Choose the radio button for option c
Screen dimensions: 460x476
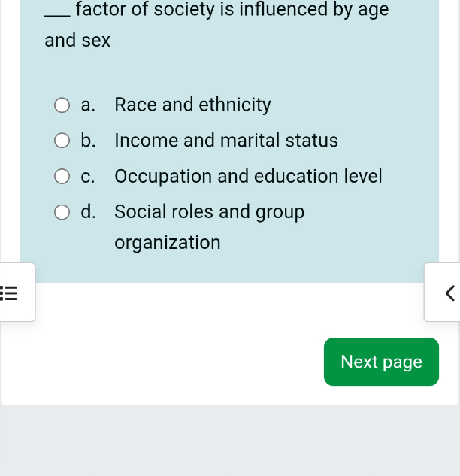[62, 177]
